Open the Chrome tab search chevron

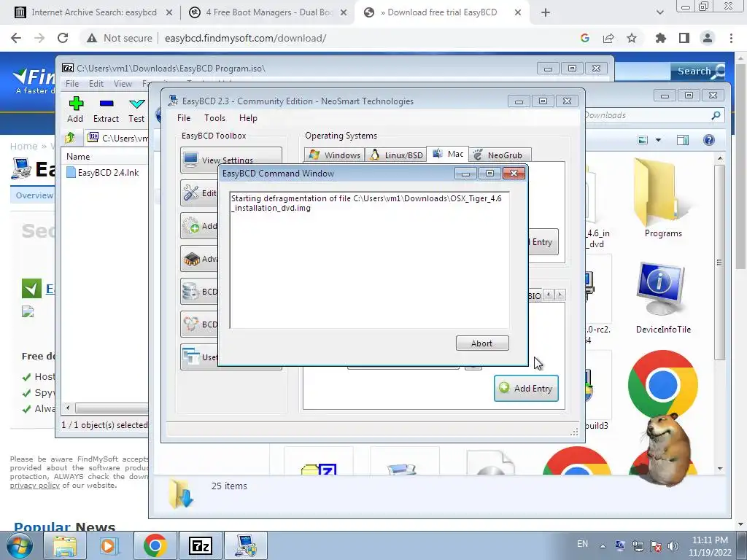pyautogui.click(x=659, y=12)
